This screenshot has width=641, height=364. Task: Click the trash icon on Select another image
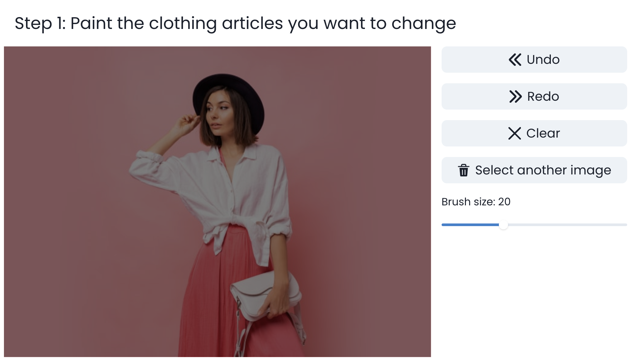(464, 170)
